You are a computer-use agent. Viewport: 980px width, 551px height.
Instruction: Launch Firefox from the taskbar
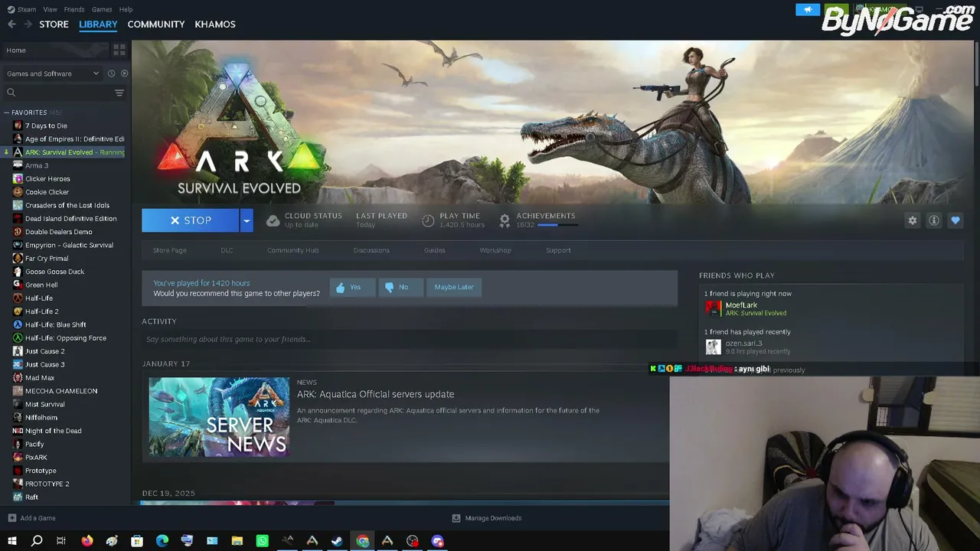tap(87, 541)
